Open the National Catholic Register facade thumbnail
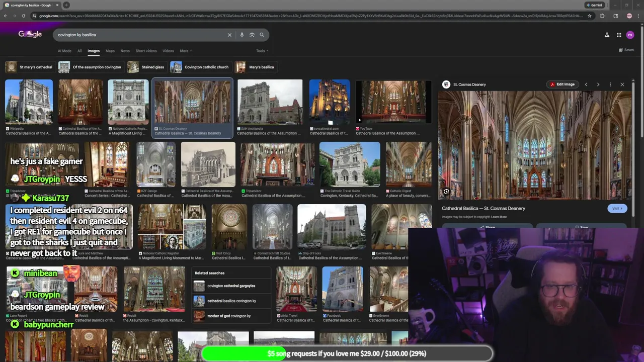The width and height of the screenshot is (644, 362). [x=128, y=102]
